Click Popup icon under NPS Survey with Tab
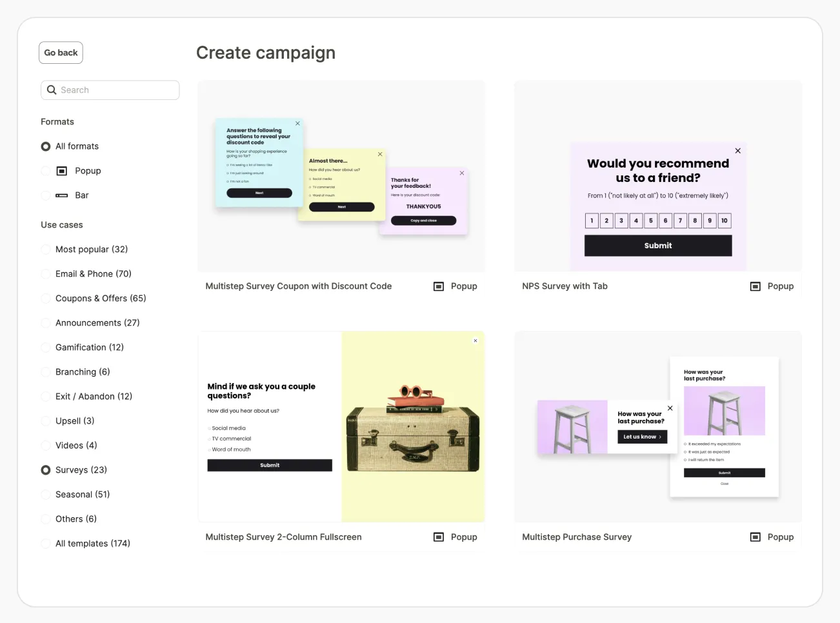The width and height of the screenshot is (840, 623). point(755,286)
